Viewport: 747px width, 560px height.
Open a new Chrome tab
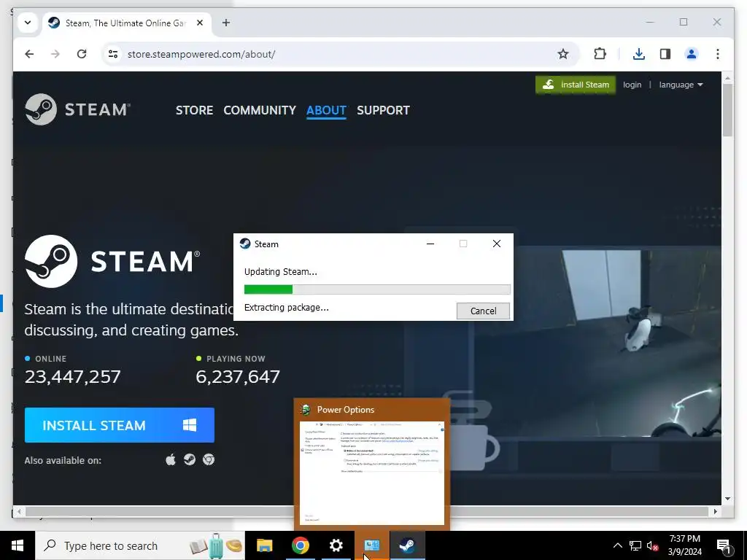[226, 23]
